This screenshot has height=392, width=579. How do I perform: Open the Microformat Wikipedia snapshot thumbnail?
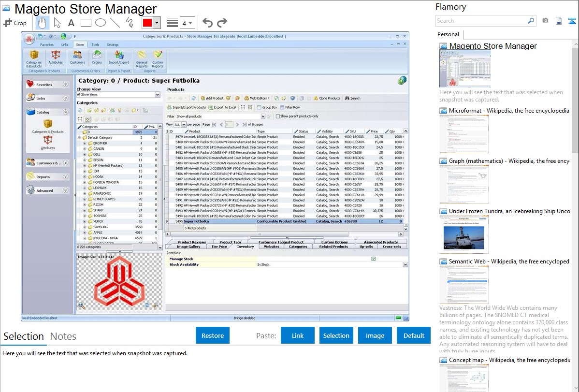pyautogui.click(x=464, y=134)
